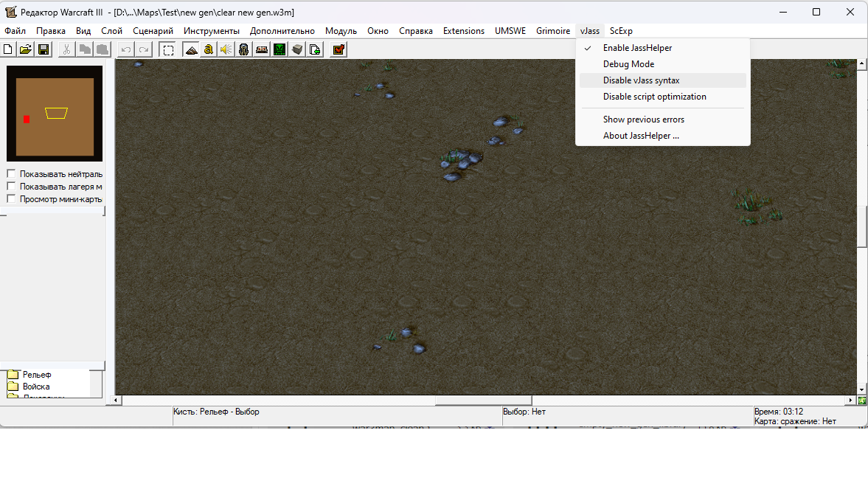
Task: Open the Trigger editor 'a' icon
Action: (209, 50)
